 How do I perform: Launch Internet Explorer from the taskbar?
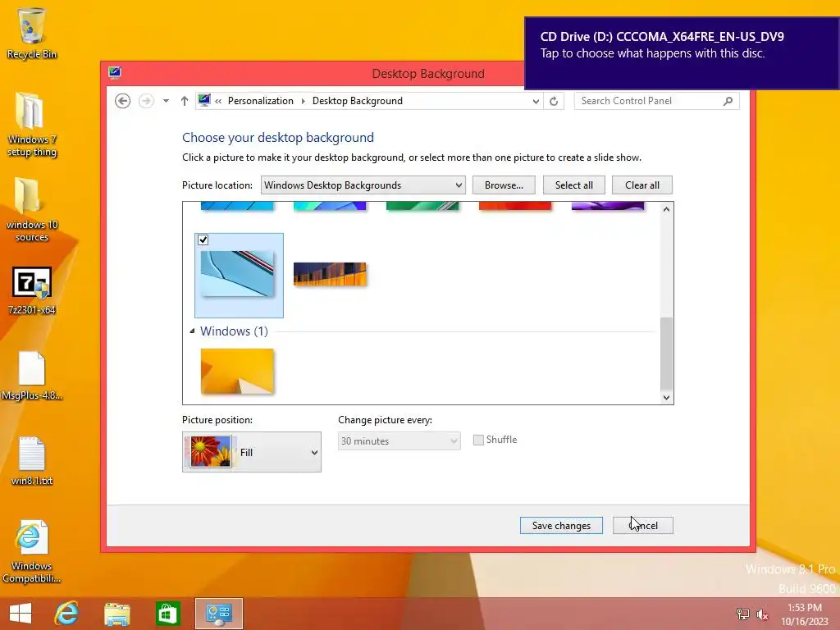pyautogui.click(x=67, y=614)
